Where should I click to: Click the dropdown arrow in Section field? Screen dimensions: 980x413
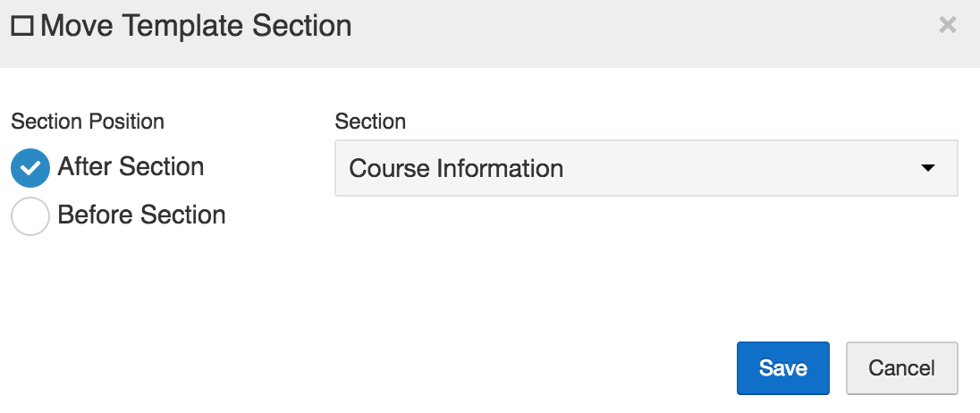(928, 168)
